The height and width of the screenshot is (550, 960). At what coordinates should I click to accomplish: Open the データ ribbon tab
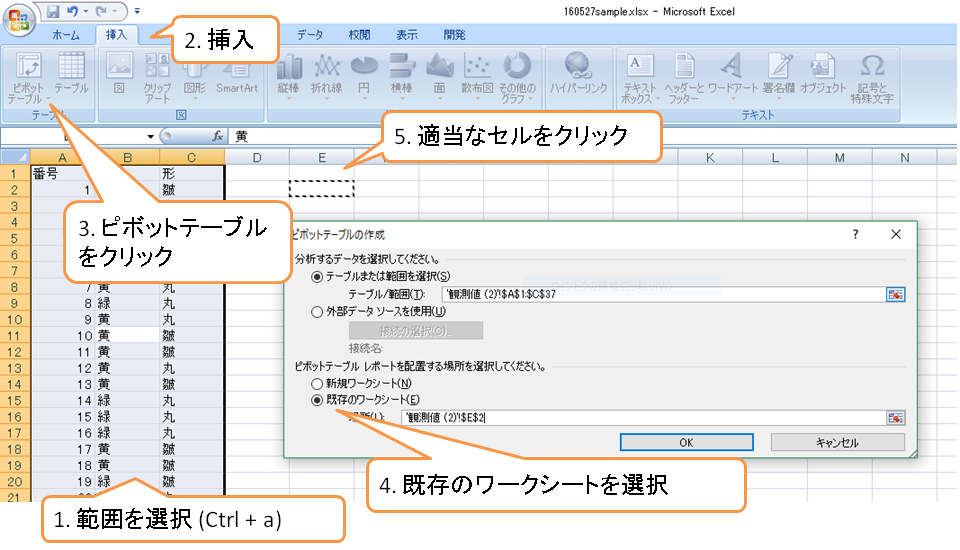(310, 35)
